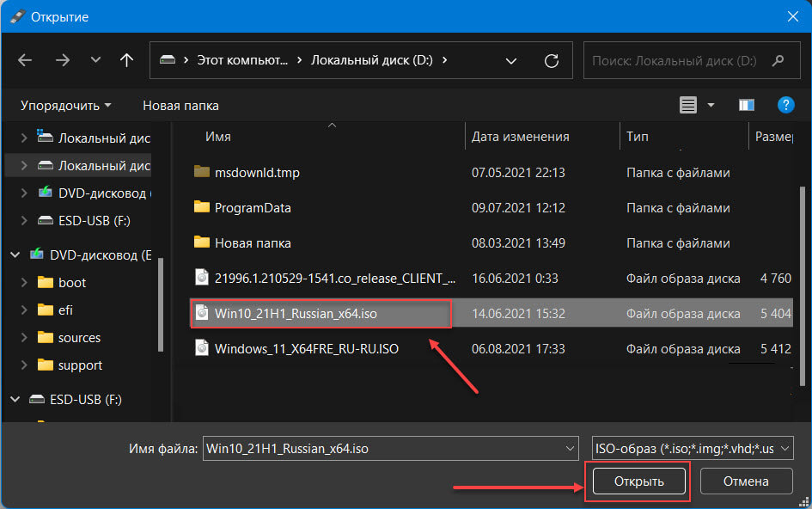Sort by 'Дата изменения' column
Screen dimensions: 812x509
click(x=520, y=137)
